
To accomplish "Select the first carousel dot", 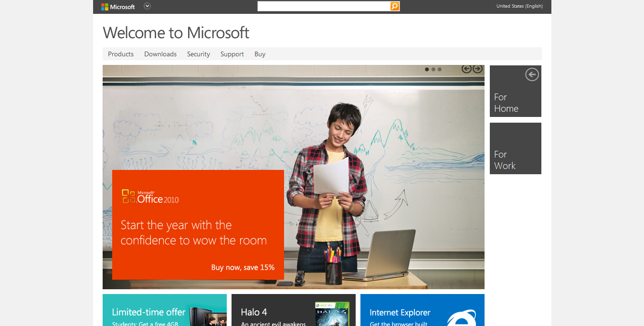I will pos(426,69).
